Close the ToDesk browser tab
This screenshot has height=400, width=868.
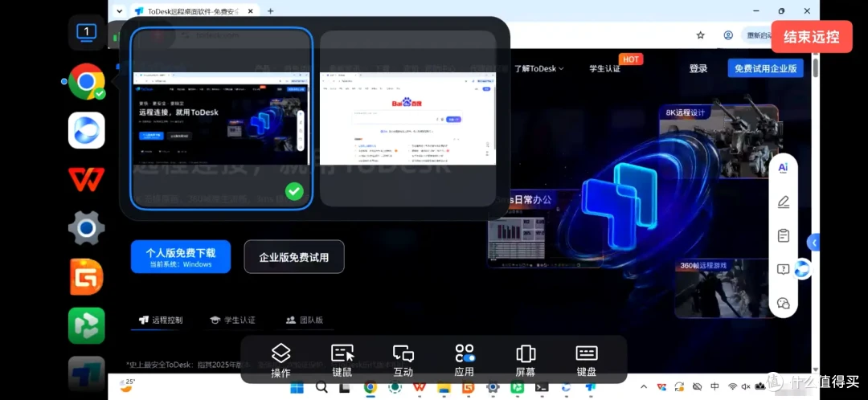(251, 10)
